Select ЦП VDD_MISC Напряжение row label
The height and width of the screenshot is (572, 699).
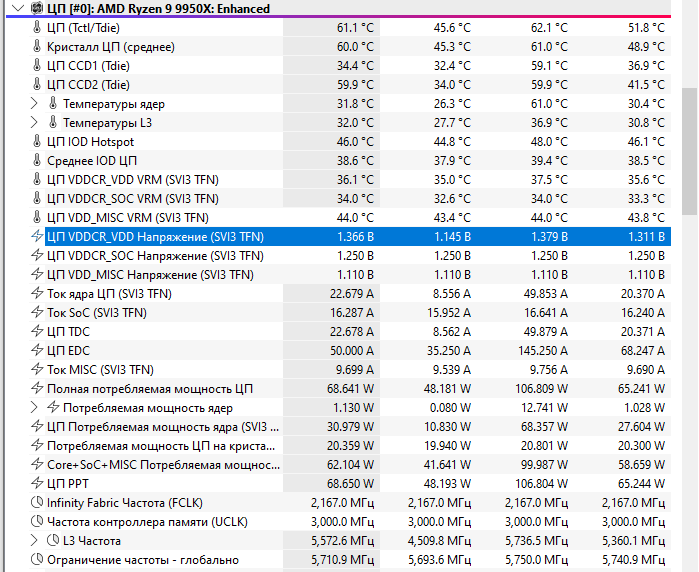click(150, 275)
